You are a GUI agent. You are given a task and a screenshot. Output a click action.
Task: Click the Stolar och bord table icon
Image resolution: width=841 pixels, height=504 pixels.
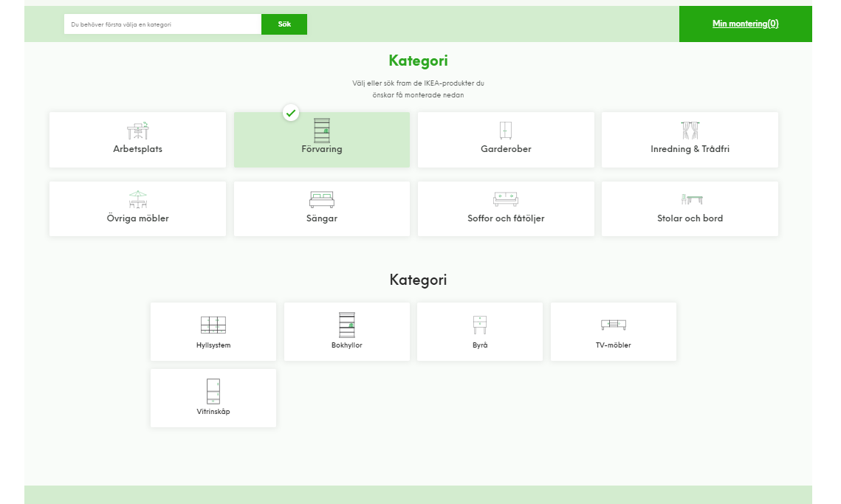pyautogui.click(x=691, y=200)
